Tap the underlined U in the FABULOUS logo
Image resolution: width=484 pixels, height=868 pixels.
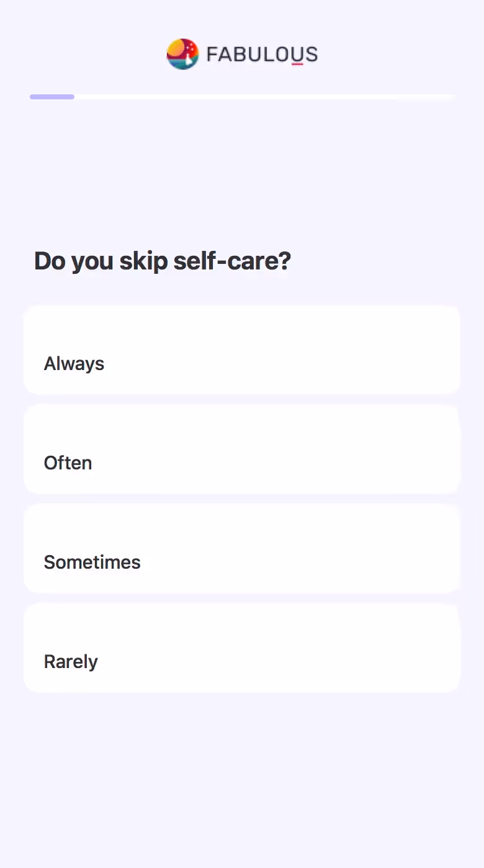(x=297, y=55)
